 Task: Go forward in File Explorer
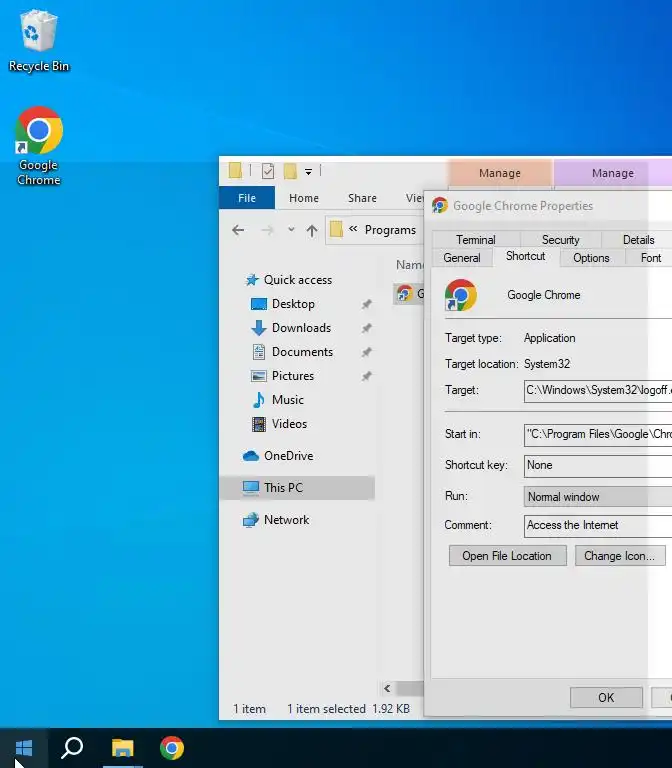point(267,230)
